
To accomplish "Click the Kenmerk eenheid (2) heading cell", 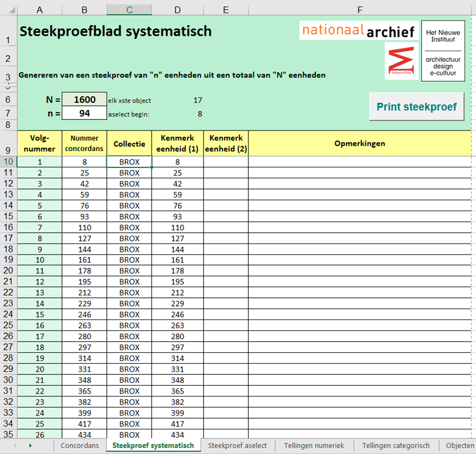I will coord(226,143).
